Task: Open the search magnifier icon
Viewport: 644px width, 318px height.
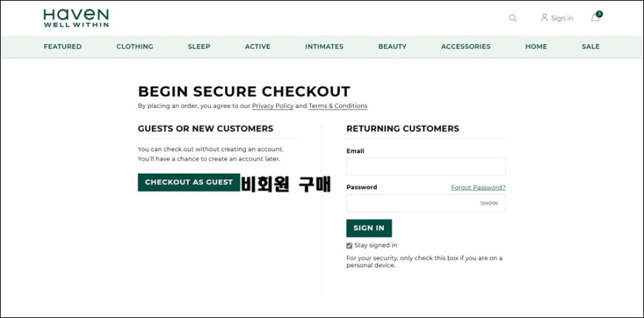Action: point(512,18)
